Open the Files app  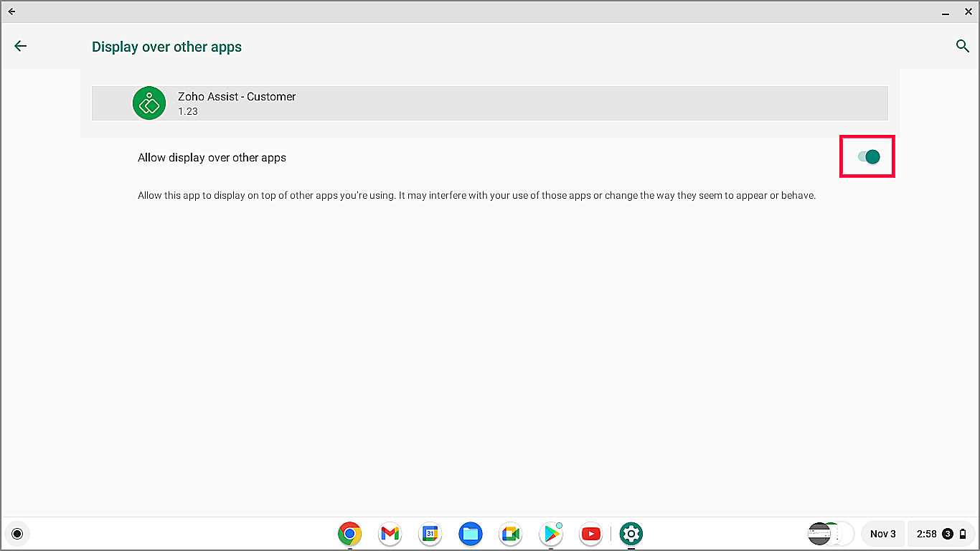click(x=470, y=534)
